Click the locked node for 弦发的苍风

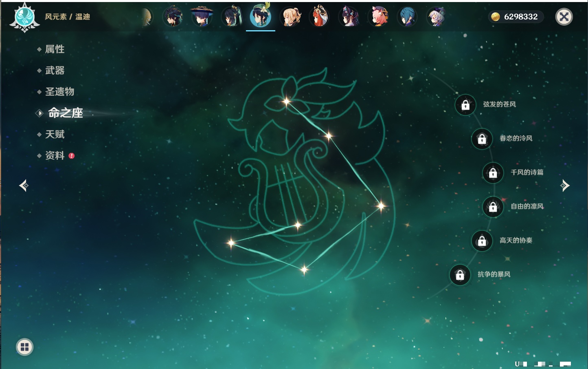click(x=465, y=105)
